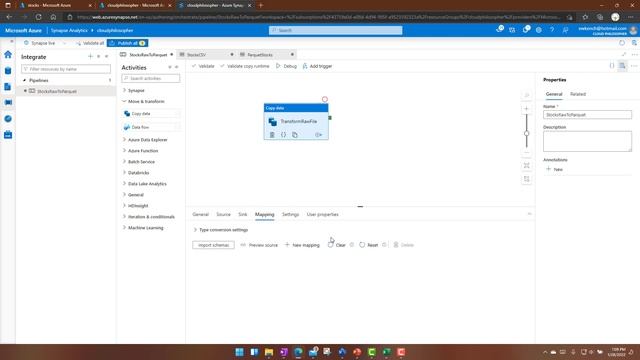
Task: Open the General tab of the copy activity
Action: (x=200, y=214)
